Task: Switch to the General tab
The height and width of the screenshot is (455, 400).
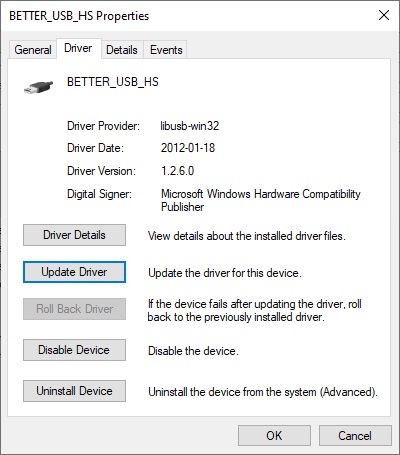Action: (33, 50)
